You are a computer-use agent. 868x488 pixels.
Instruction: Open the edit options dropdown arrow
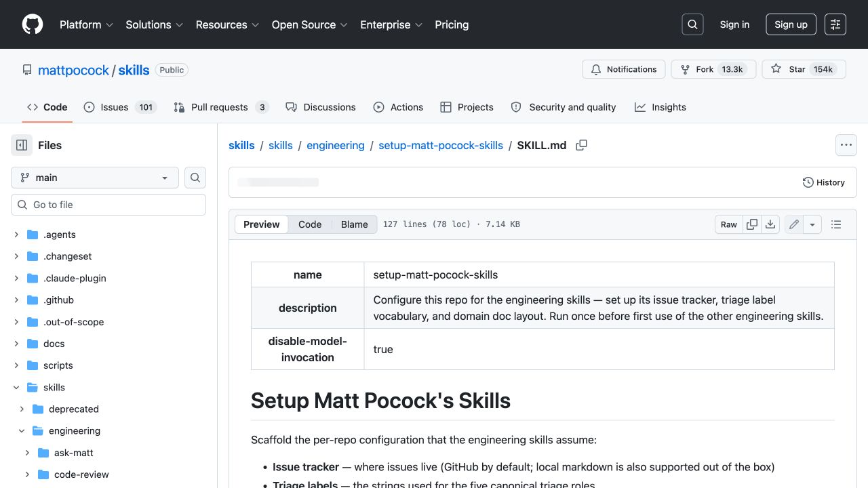812,224
